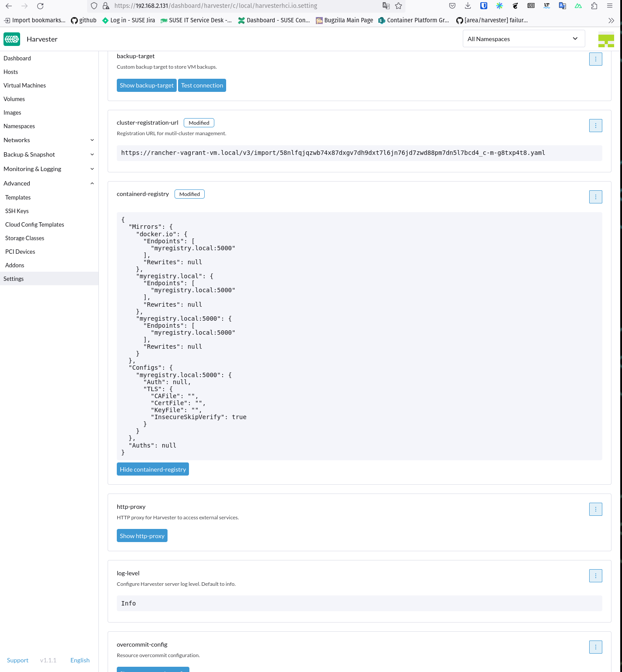Image resolution: width=622 pixels, height=672 pixels.
Task: Click the github bookmark icon
Action: pos(74,20)
